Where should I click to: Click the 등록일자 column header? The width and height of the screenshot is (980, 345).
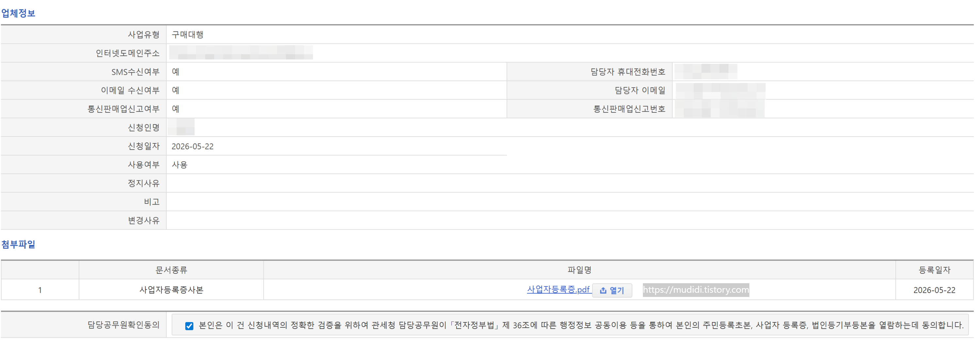point(934,270)
